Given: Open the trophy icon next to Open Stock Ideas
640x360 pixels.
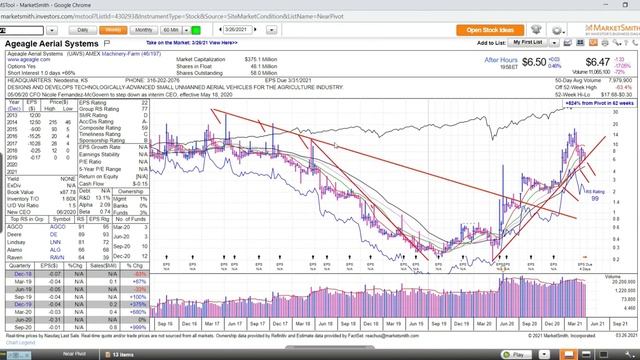Looking at the screenshot, I should (x=536, y=30).
